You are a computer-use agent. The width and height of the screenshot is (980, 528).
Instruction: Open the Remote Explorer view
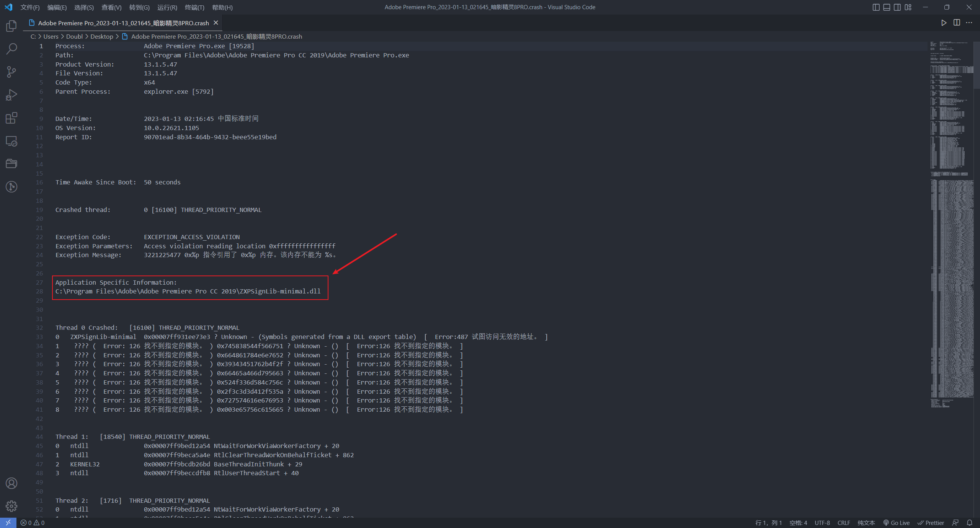[11, 141]
